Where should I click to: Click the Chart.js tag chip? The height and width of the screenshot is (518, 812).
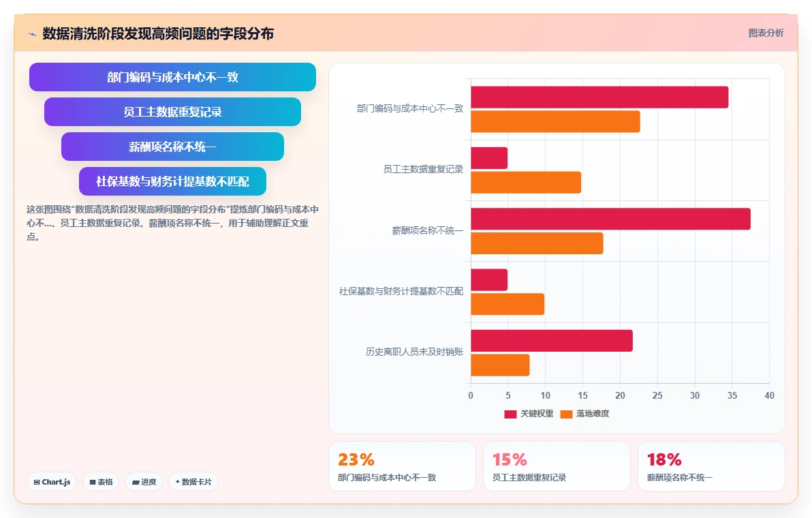(52, 482)
